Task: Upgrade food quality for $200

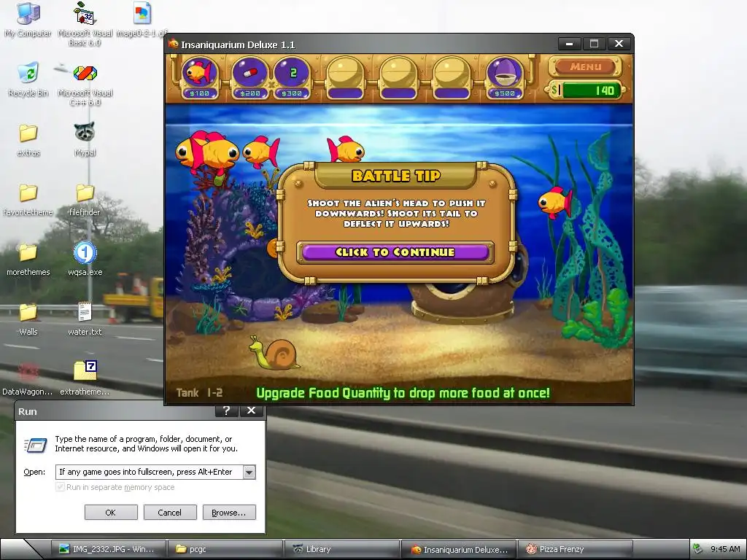Action: click(249, 77)
